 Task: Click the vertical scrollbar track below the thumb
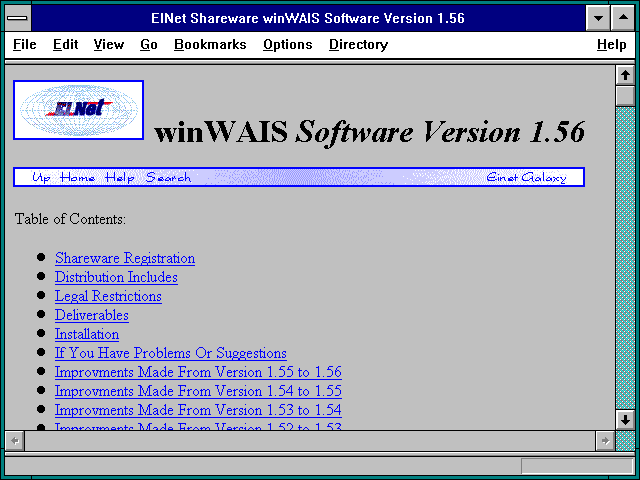[x=625, y=257]
